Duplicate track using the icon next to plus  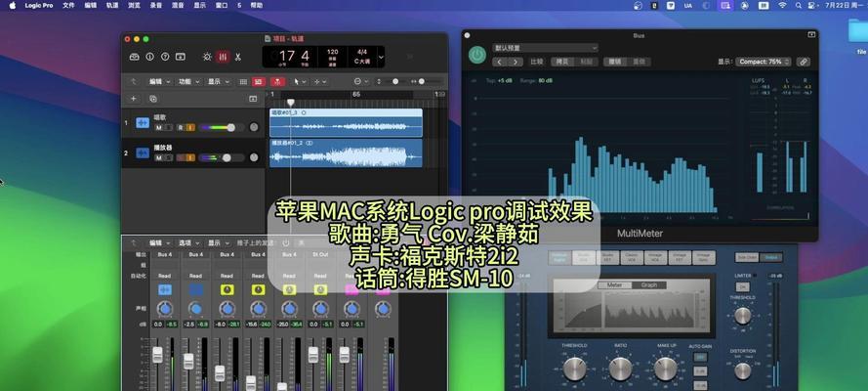point(153,99)
